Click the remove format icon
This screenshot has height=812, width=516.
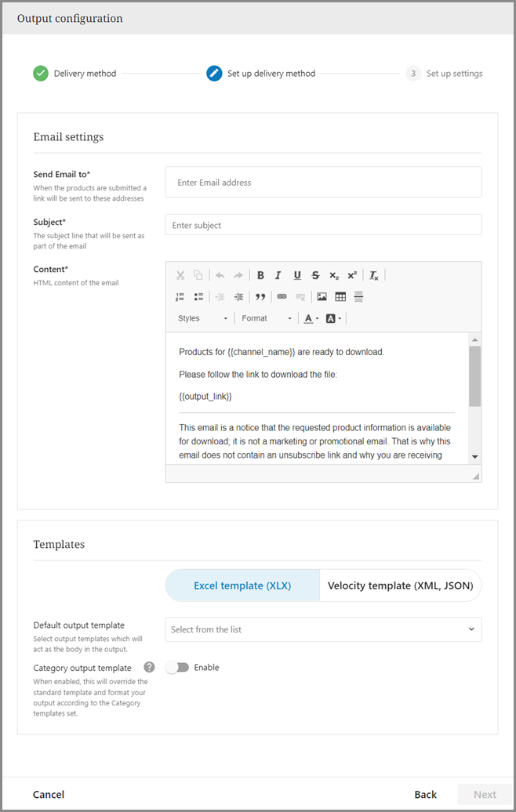point(374,275)
